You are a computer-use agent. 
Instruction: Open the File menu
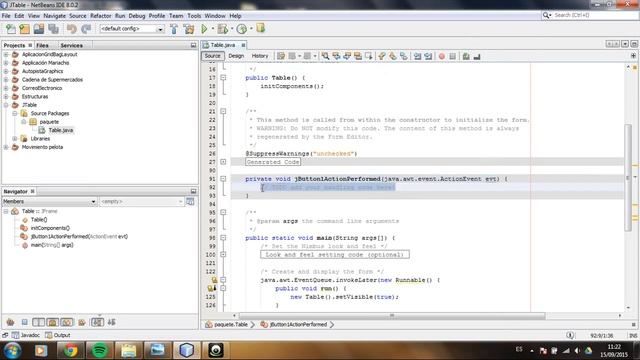6,16
